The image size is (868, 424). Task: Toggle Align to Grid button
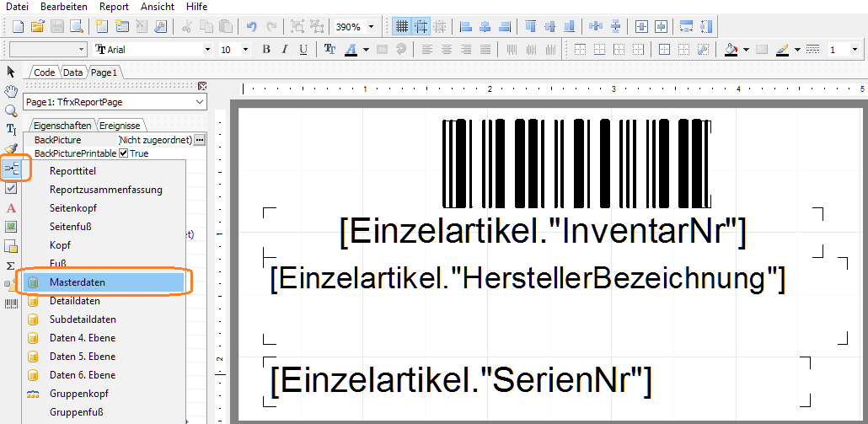coord(421,26)
